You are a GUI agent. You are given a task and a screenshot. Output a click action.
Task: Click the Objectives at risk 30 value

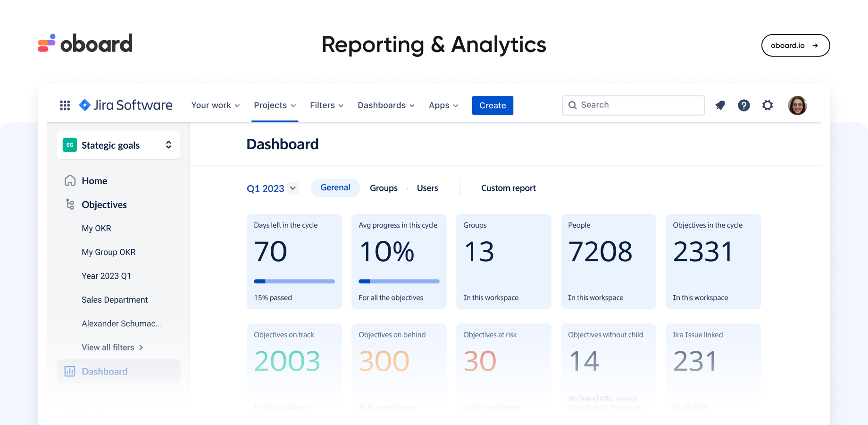click(x=480, y=361)
